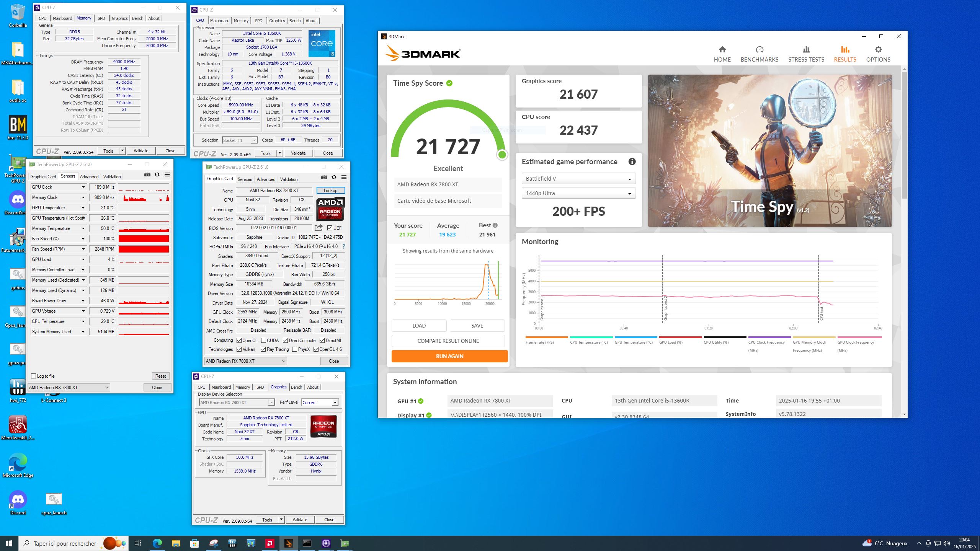Screen dimensions: 980x551
Task: Click 3DMark icon in taskbar
Action: click(x=288, y=543)
